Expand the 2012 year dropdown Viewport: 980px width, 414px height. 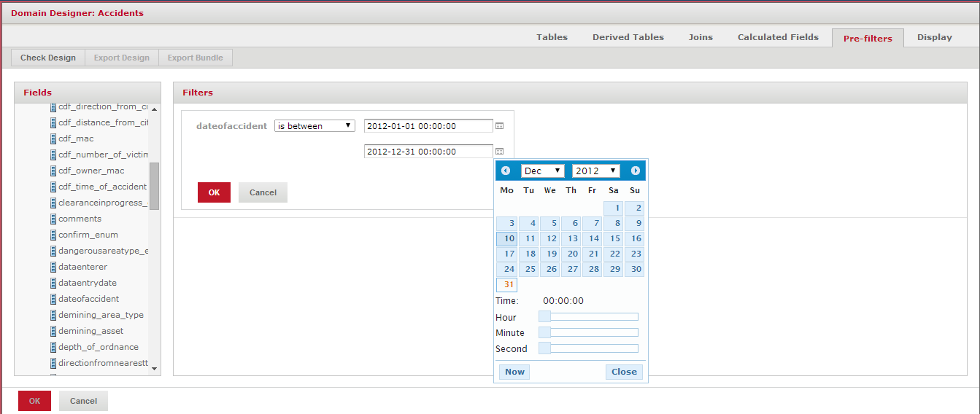[595, 171]
